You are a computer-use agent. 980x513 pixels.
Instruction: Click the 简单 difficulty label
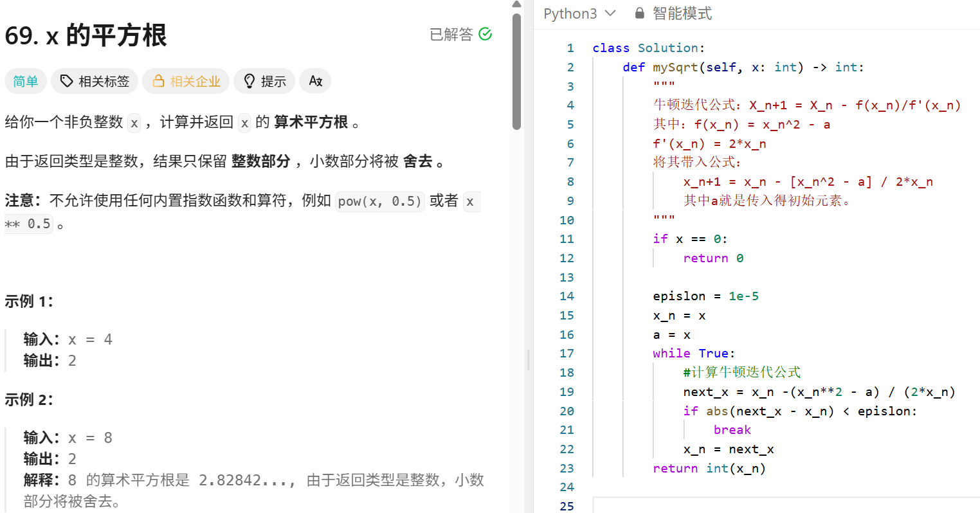coord(25,81)
